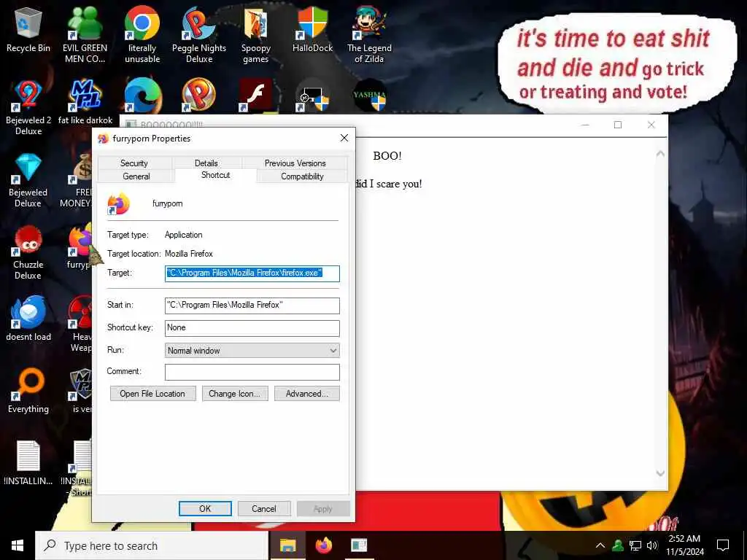Image resolution: width=747 pixels, height=560 pixels.
Task: Click the Comment field
Action: tap(252, 372)
